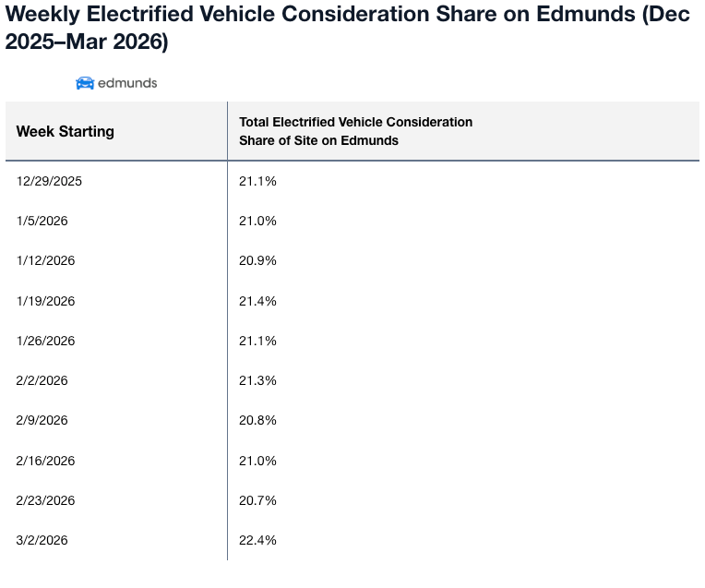Select the 2/16/2026 week cell
Screen dimensions: 705x588
[x=46, y=461]
